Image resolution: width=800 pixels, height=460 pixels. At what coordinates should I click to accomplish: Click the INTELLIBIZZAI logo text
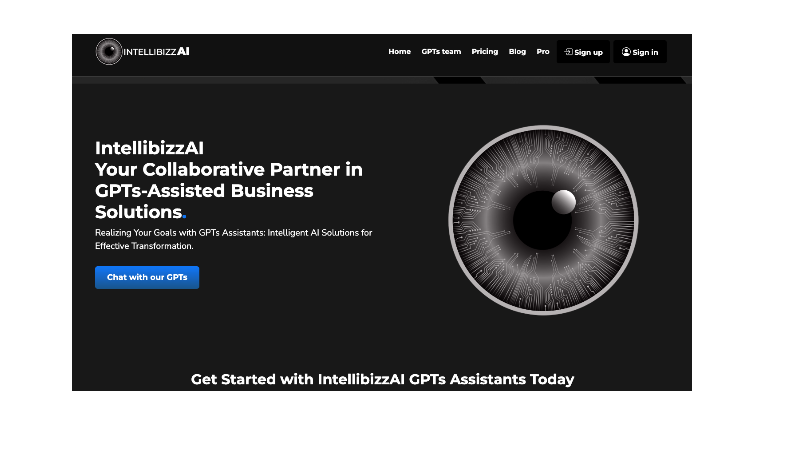156,52
